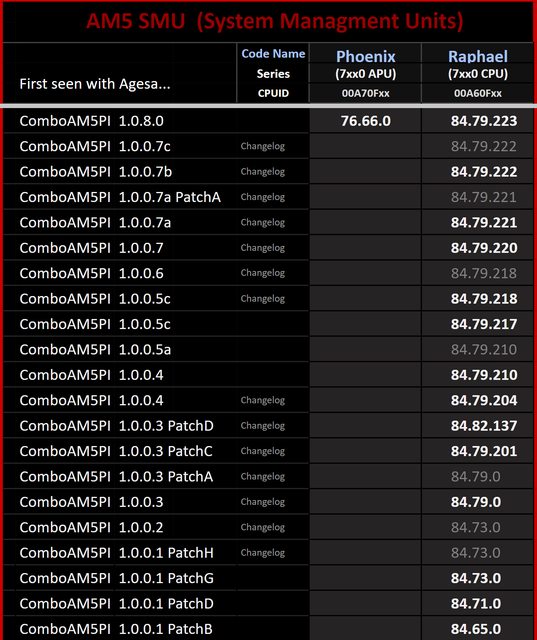Open Changelog link for ComboAM5PI 1.0.0.7b
The width and height of the screenshot is (537, 640).
(x=262, y=171)
